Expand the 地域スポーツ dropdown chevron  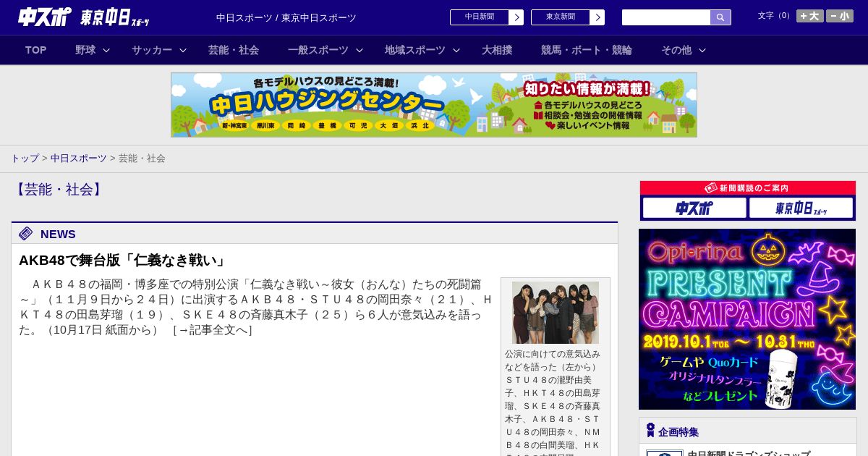point(456,50)
